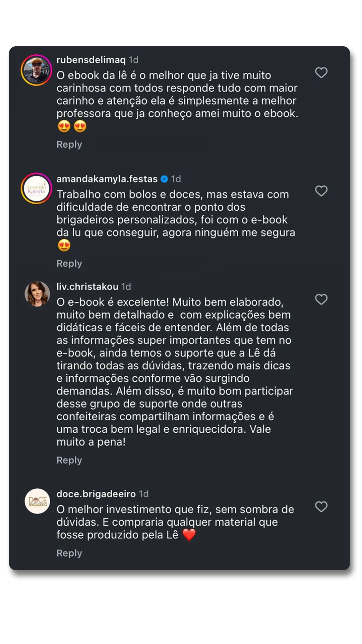Screen dimensions: 362x644
Task: Visit the liv.christakou username link
Action: coord(87,287)
